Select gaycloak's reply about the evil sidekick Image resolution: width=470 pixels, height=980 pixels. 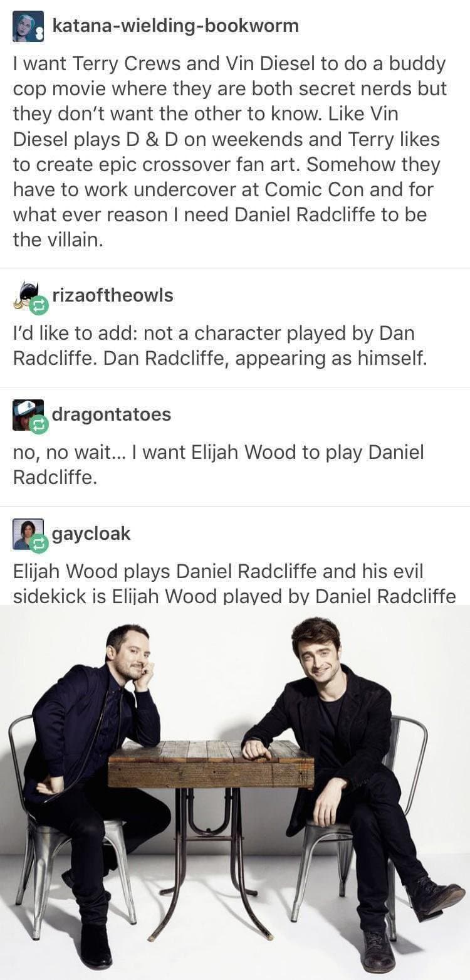[x=234, y=584]
